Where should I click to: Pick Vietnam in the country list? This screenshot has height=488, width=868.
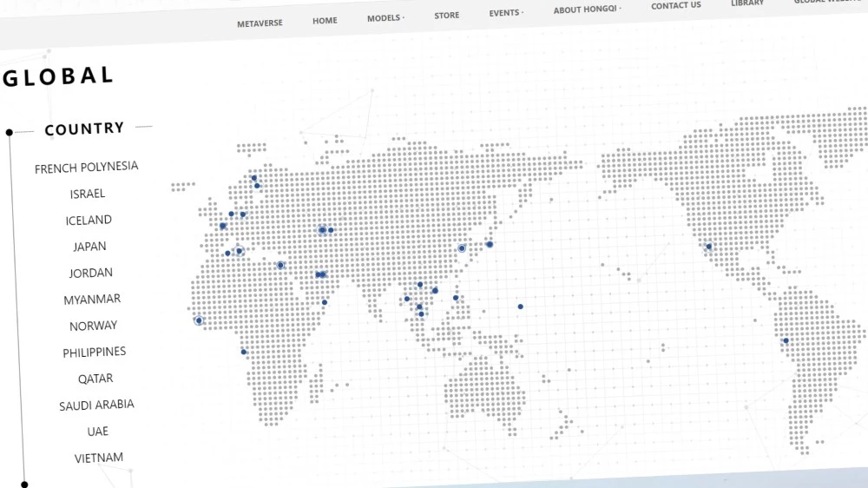pyautogui.click(x=99, y=458)
